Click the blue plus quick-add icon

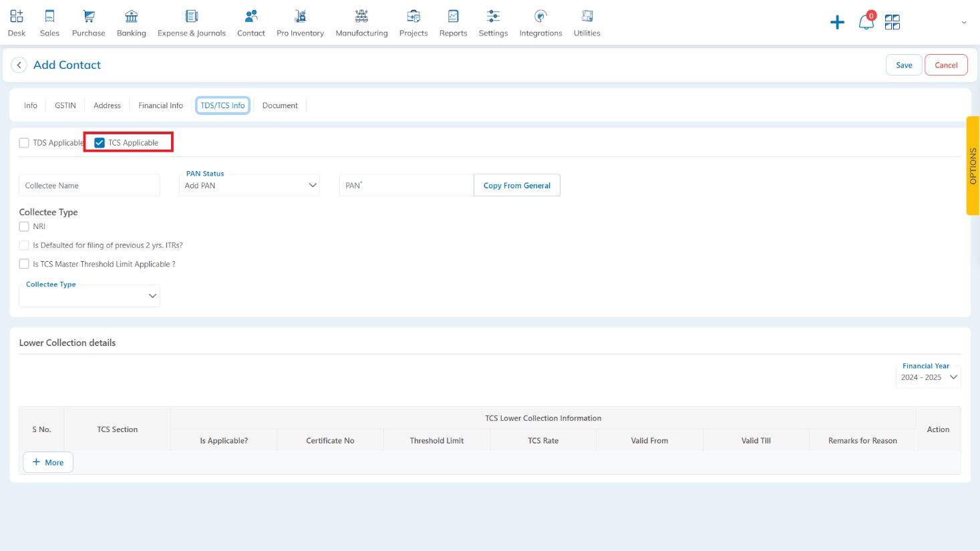coord(837,23)
